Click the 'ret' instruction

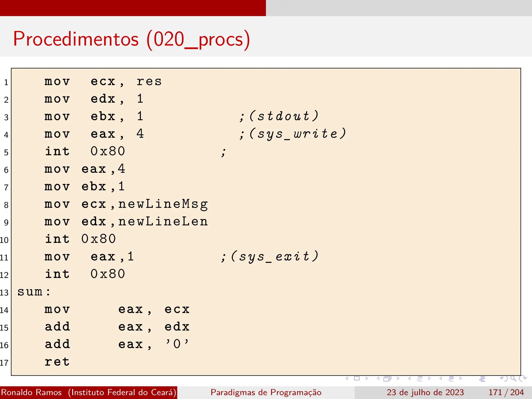point(57,362)
